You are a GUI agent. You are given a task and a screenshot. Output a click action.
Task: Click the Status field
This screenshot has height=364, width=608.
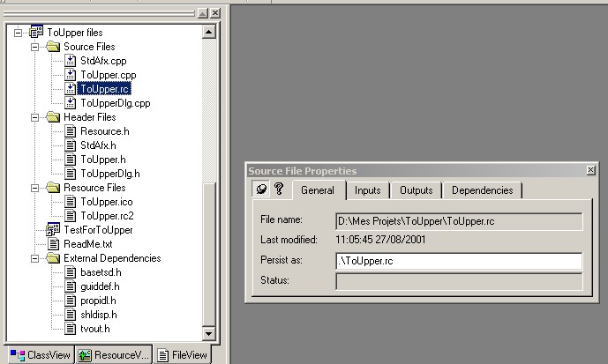(x=459, y=281)
